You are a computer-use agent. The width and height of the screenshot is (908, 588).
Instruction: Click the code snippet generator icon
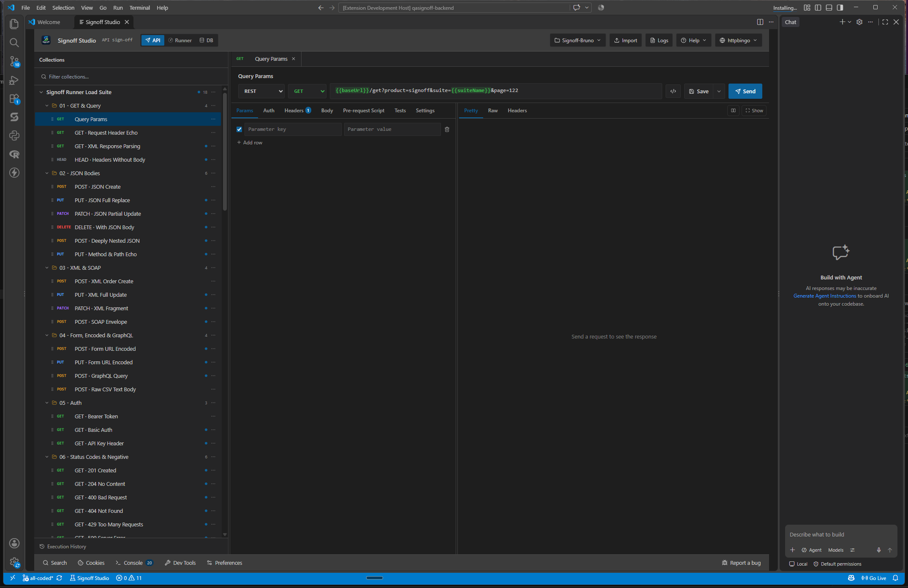point(673,91)
